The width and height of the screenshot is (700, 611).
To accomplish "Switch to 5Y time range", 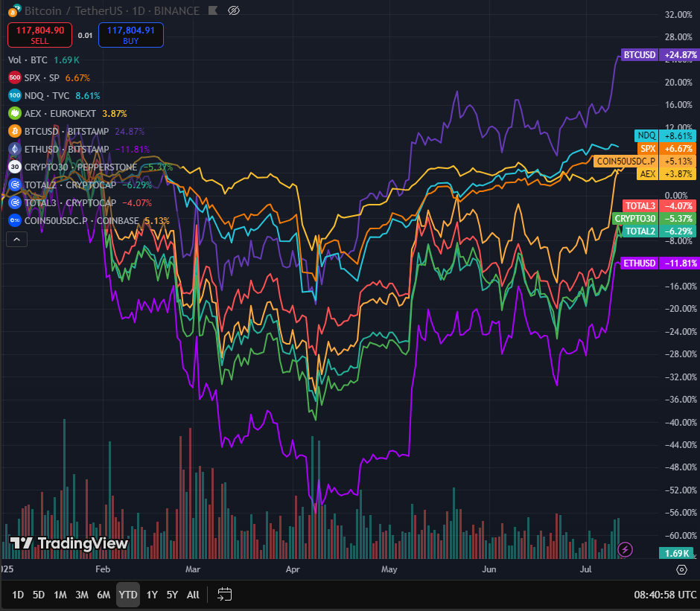I will [x=172, y=595].
